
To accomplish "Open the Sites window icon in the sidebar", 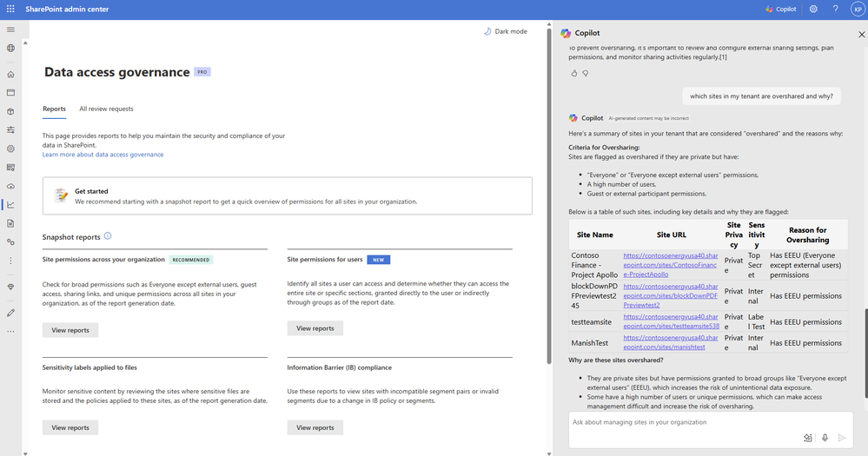I will click(10, 92).
